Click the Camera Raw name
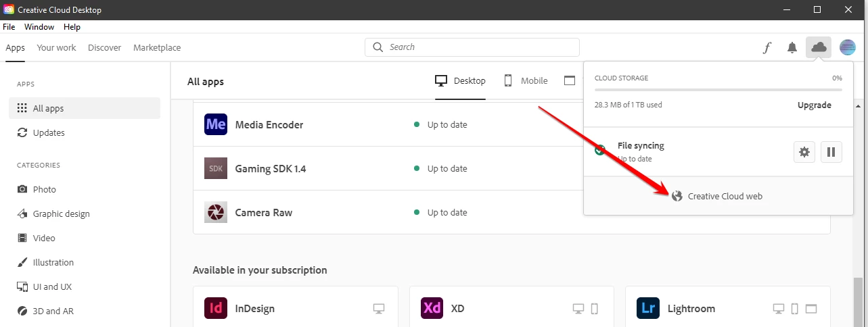This screenshot has height=327, width=868. coord(264,212)
